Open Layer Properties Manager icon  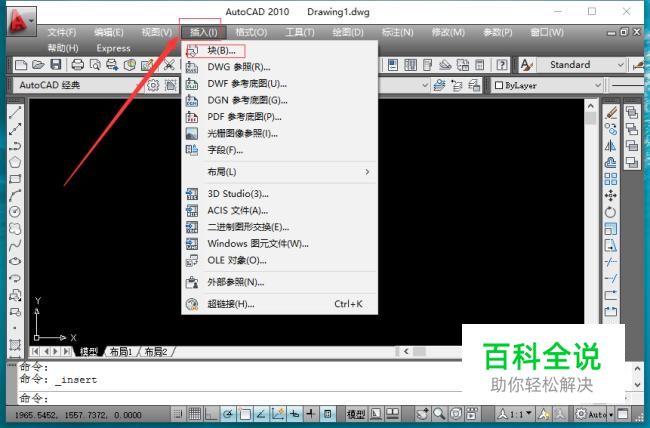coord(439,85)
